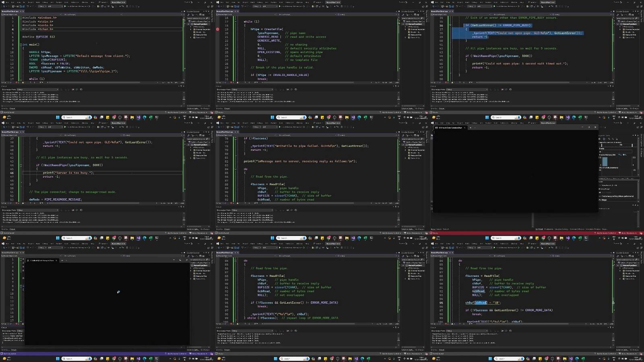
Task: Click INVALID_HANDLE_VALUE check in the CreateFile frame
Action: click(x=280, y=75)
